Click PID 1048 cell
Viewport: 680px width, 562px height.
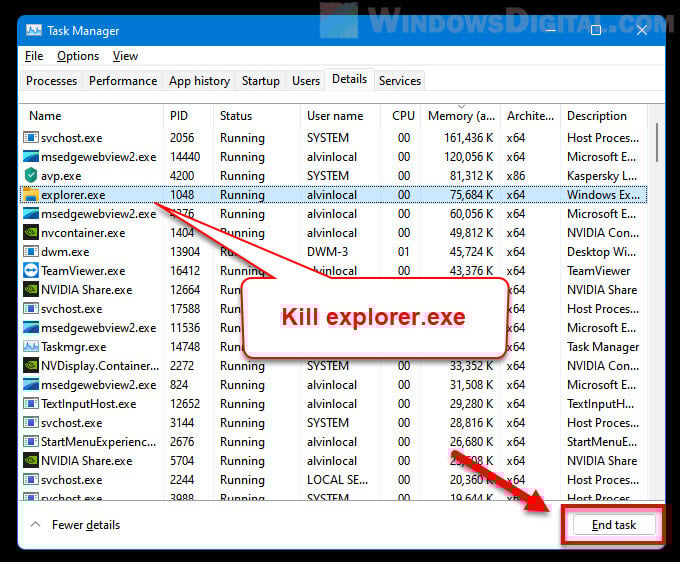coord(182,195)
